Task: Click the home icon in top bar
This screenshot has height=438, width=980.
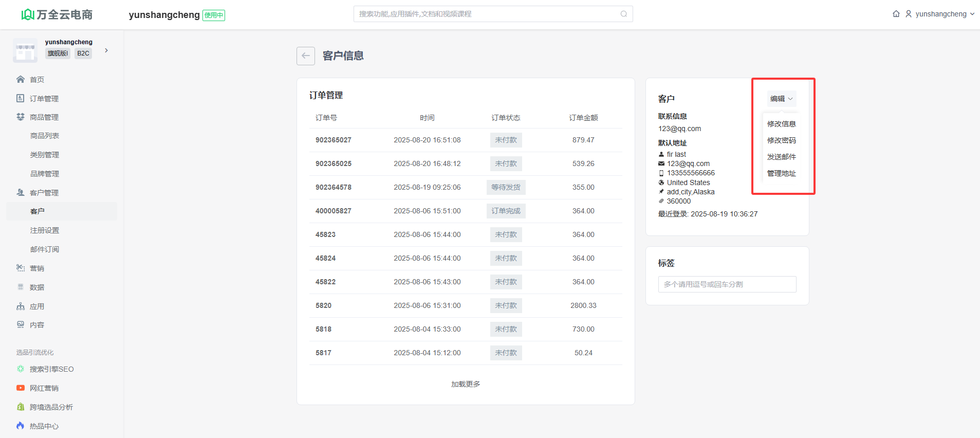Action: click(x=896, y=14)
